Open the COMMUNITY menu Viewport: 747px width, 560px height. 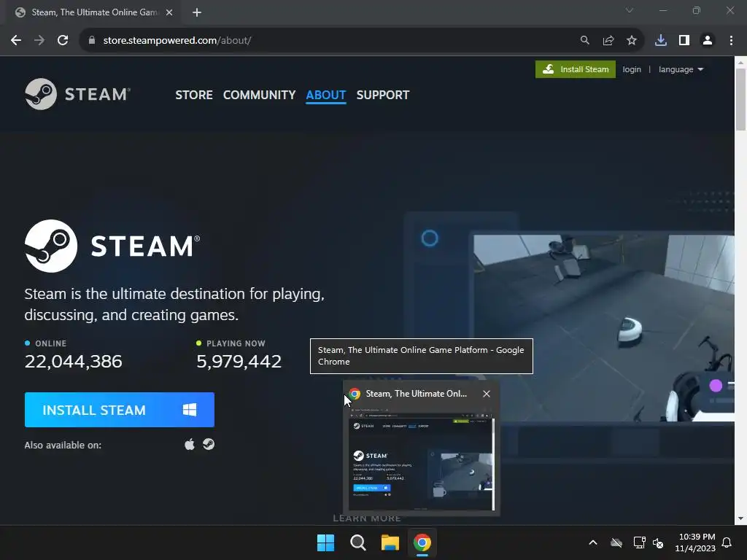click(259, 96)
